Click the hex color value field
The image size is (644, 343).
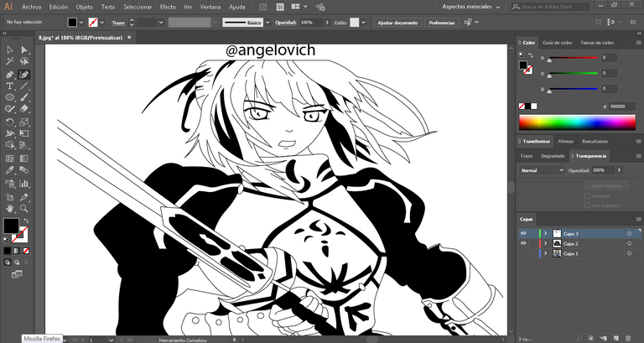coord(622,107)
